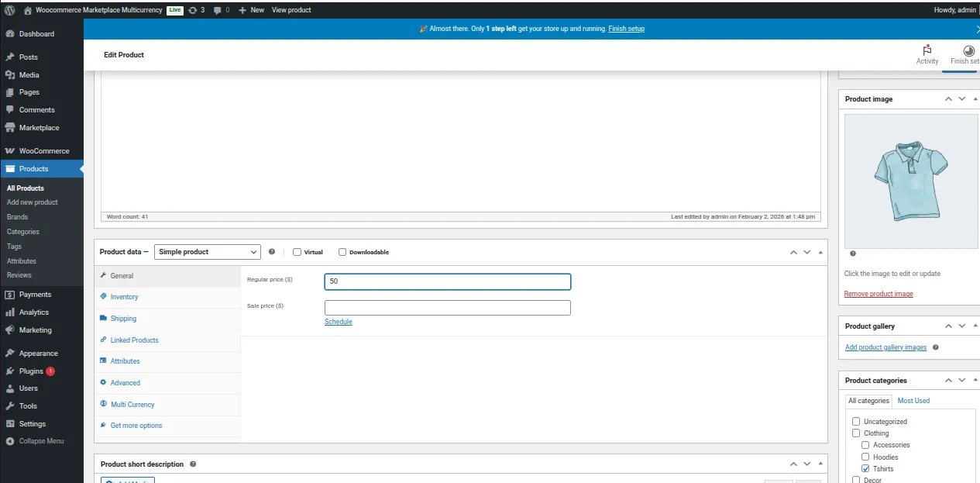Click help icon beside Product gallery link
The width and height of the screenshot is (980, 483).
click(x=936, y=347)
